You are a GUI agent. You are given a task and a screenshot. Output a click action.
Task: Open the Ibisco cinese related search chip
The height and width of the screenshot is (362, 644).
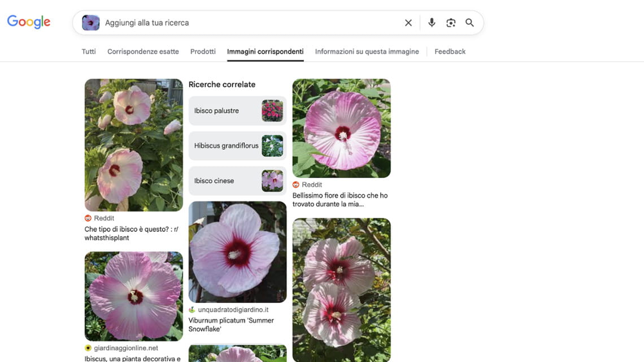click(x=237, y=180)
